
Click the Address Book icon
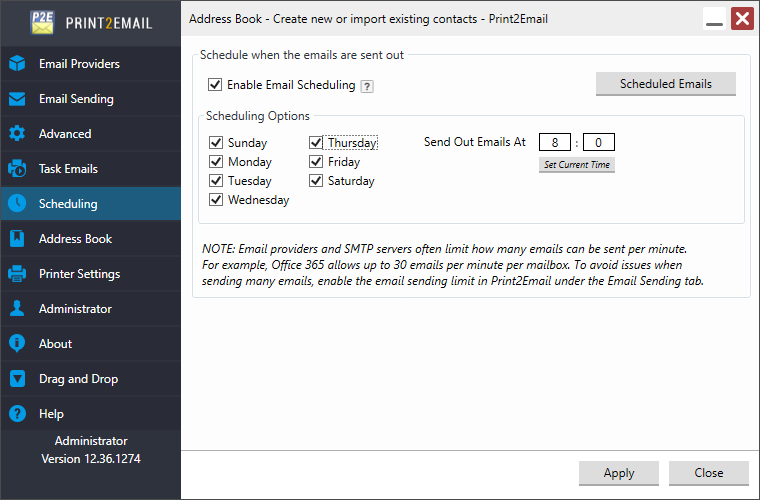click(17, 239)
